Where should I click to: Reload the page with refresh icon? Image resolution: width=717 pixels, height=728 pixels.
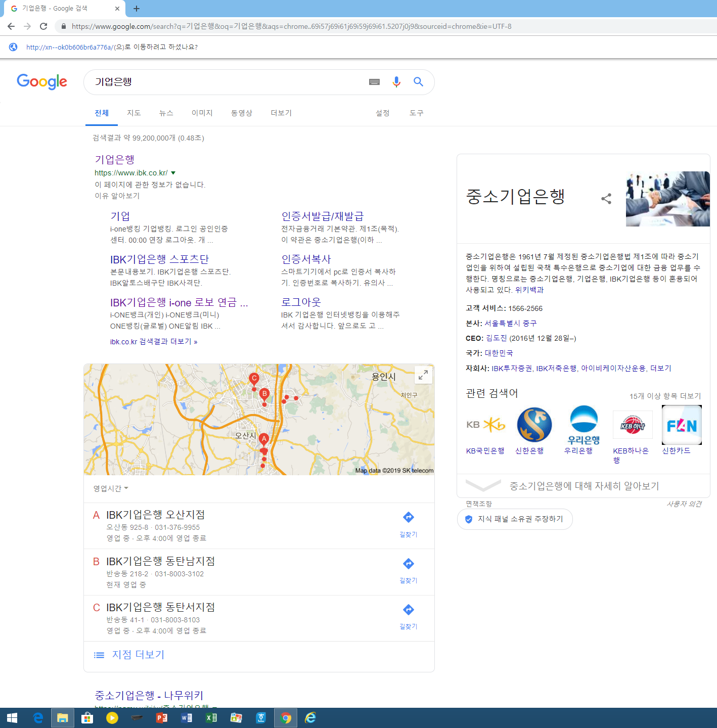point(43,26)
